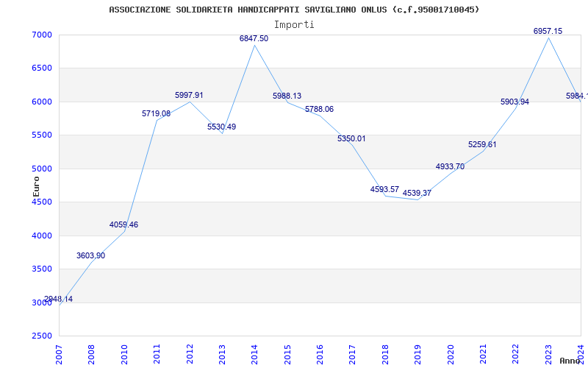Click the Anno axis title
The width and height of the screenshot is (588, 368).
click(x=570, y=361)
